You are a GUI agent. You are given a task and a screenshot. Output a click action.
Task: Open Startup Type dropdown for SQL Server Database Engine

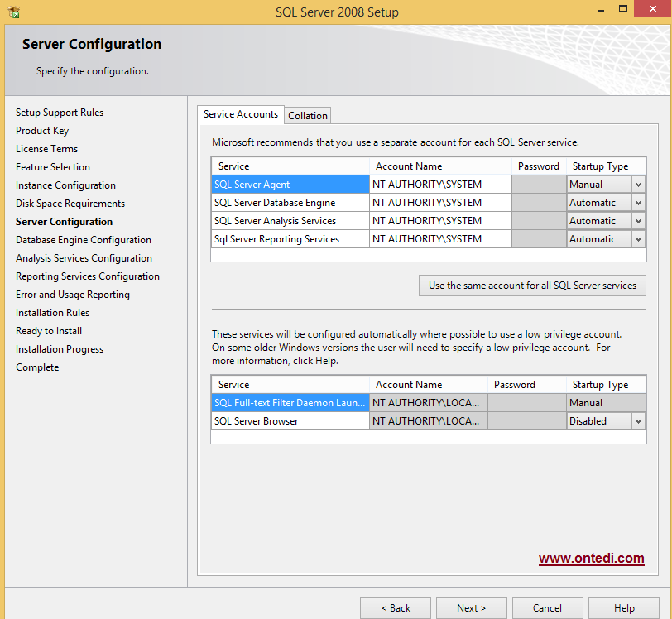[638, 202]
